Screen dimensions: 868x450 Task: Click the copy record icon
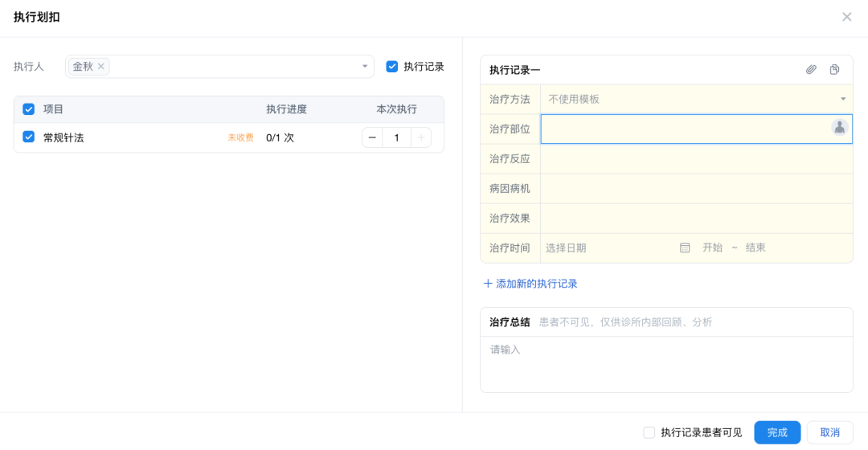[835, 70]
